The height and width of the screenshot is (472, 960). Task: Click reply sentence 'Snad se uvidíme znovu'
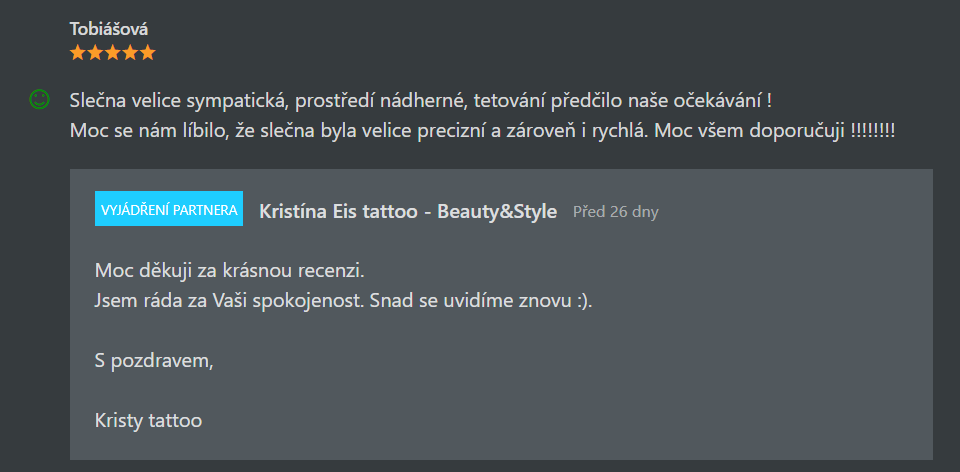click(x=472, y=302)
